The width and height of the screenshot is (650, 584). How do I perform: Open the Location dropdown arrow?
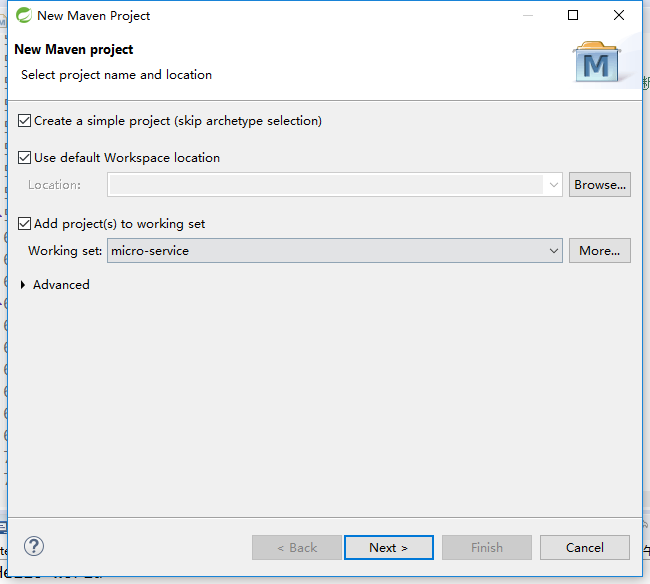(553, 185)
